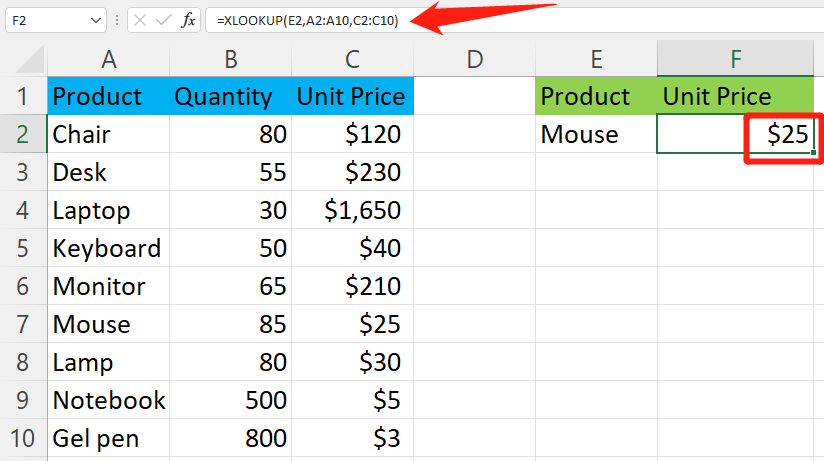Click the Enter checkmark icon in formula bar
The width and height of the screenshot is (824, 461).
click(164, 20)
